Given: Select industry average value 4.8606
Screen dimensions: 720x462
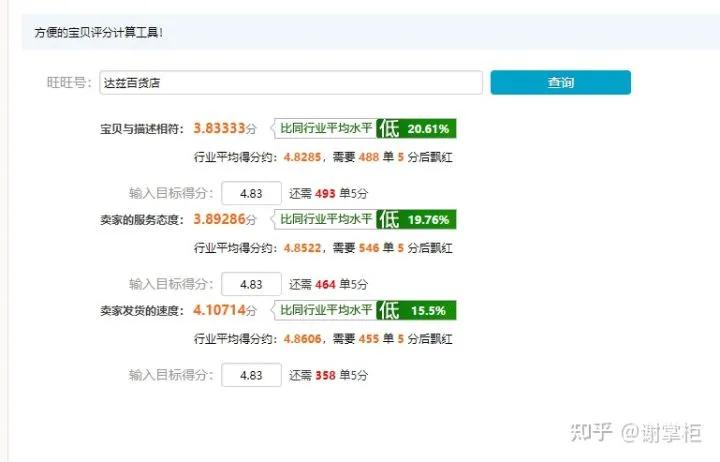Looking at the screenshot, I should click(x=302, y=339).
